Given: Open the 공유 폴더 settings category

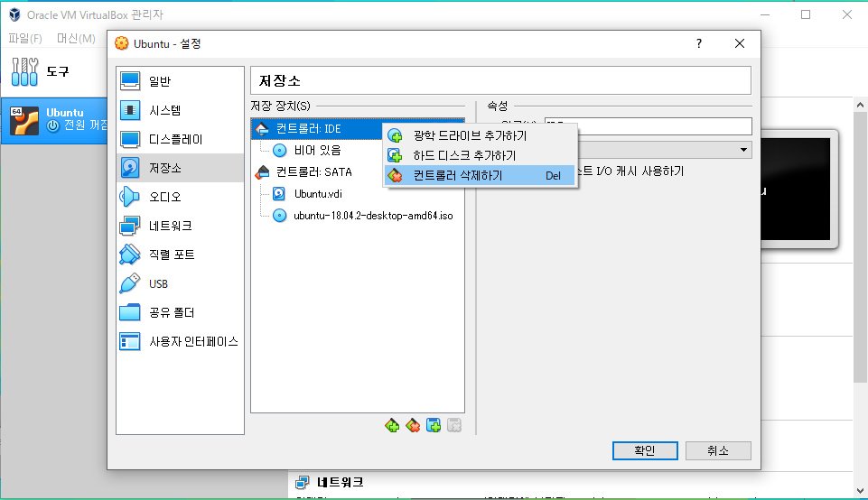Looking at the screenshot, I should coord(180,312).
